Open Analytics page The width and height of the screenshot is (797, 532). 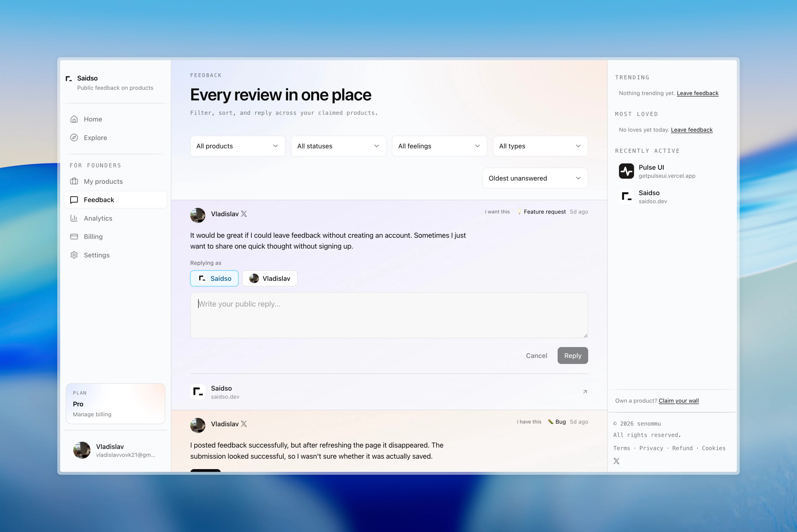(115, 218)
